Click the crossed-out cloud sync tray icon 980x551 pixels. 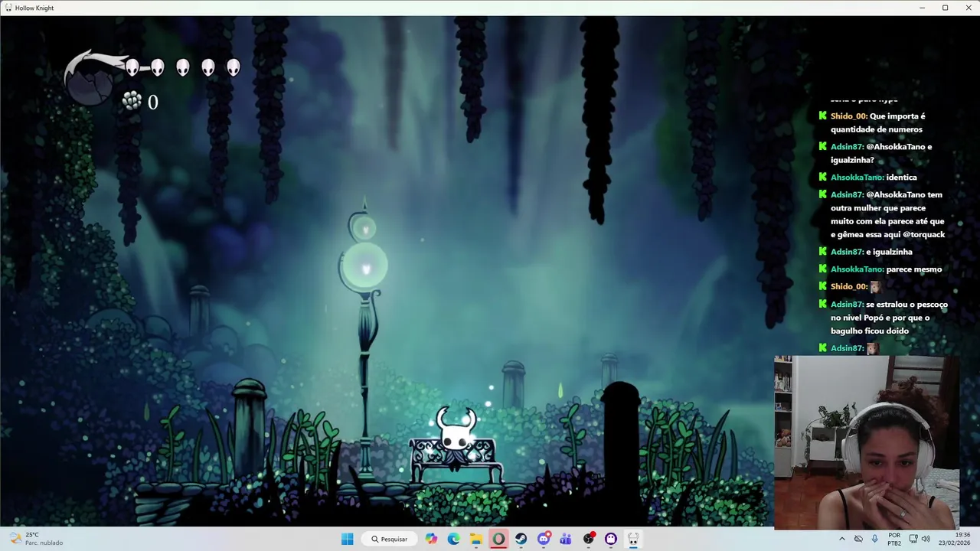pyautogui.click(x=858, y=539)
